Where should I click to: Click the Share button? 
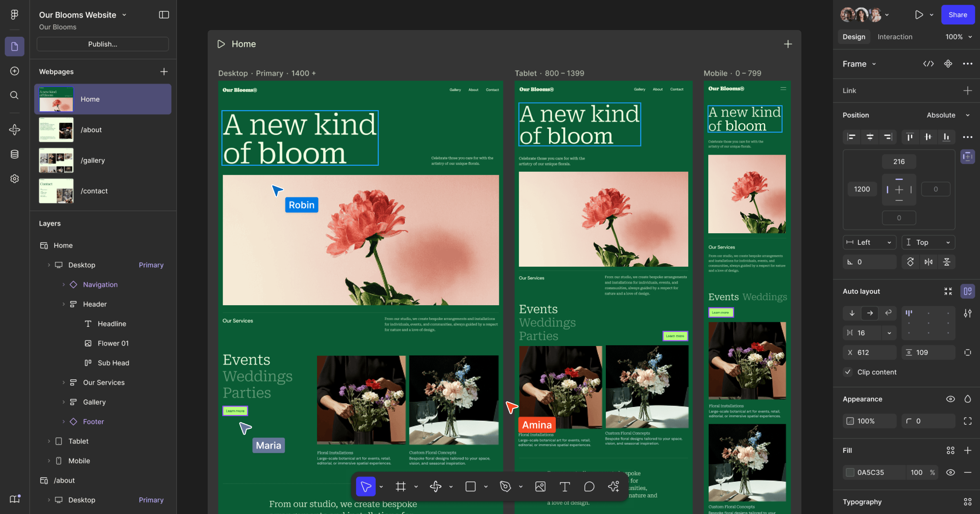[x=958, y=15]
